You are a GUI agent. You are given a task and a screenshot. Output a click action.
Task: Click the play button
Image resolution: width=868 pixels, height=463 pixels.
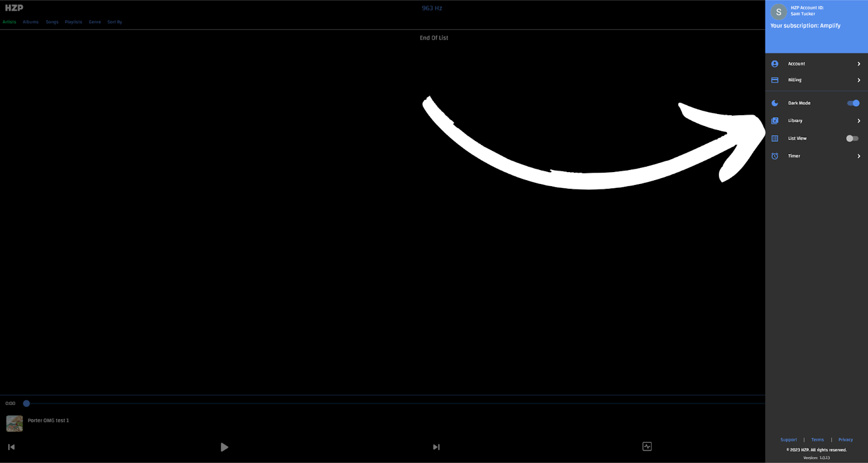click(x=224, y=447)
